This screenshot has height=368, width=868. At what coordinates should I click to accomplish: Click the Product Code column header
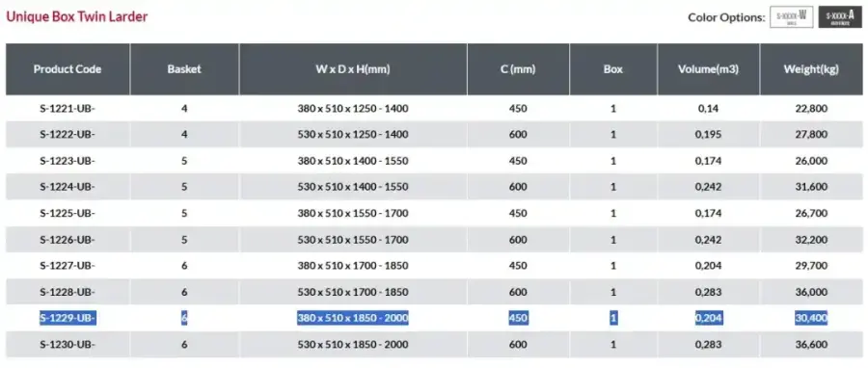click(x=68, y=69)
